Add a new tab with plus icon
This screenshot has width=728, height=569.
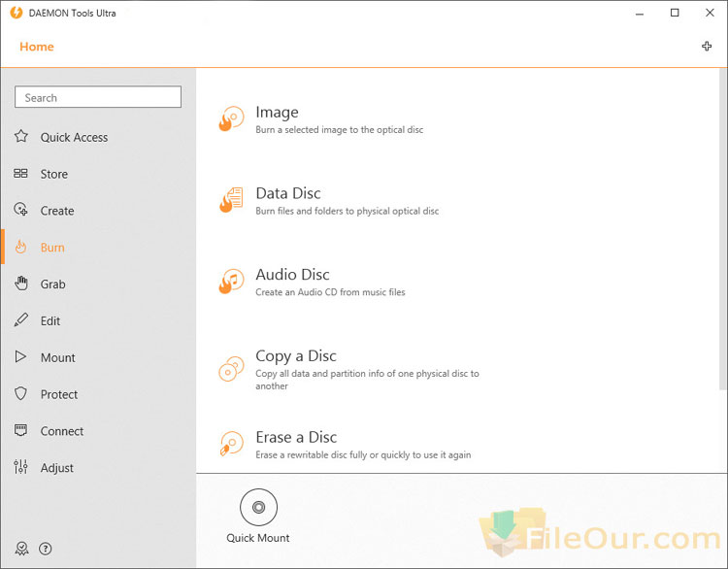pyautogui.click(x=707, y=47)
